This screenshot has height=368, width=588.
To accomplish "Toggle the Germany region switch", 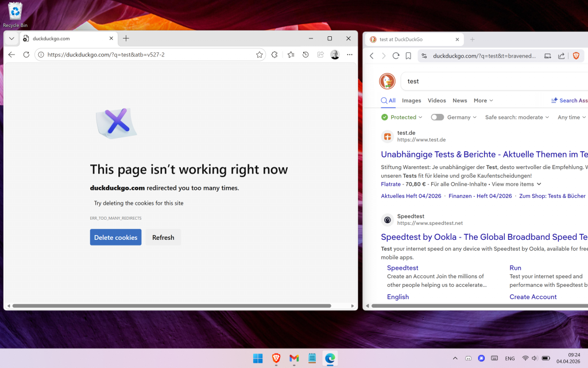I will pyautogui.click(x=438, y=117).
